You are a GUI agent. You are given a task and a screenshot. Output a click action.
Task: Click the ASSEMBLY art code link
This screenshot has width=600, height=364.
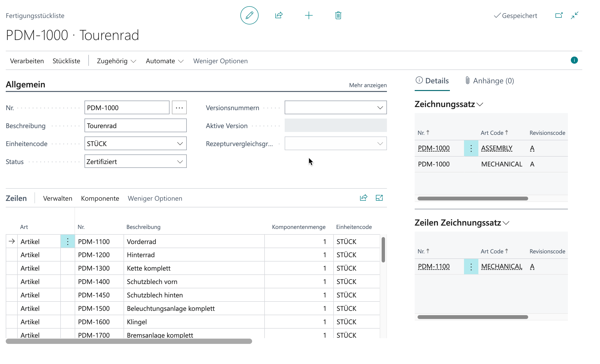point(497,148)
